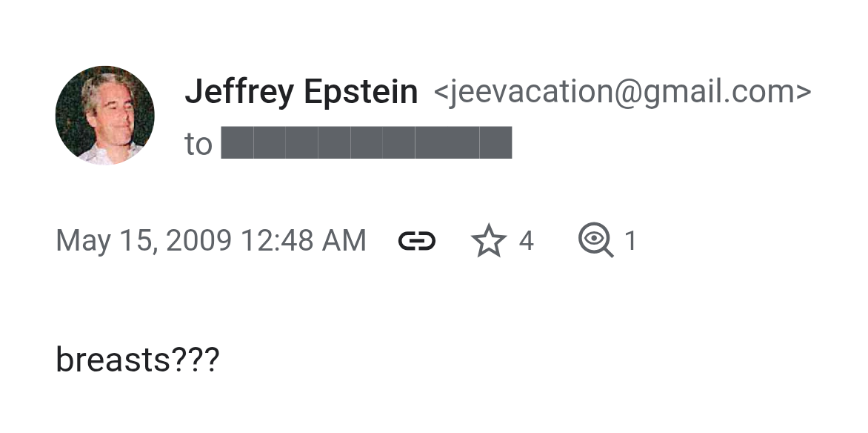868x433 pixels.
Task: Copy message link via link icon
Action: (417, 241)
